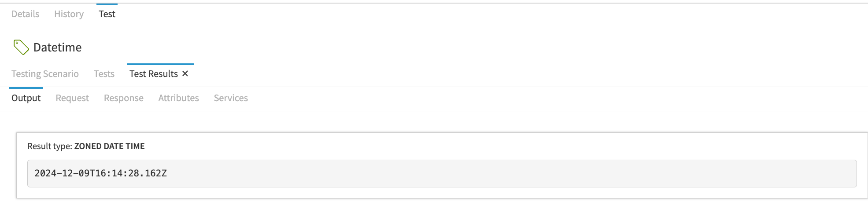Click the green tag icon beside Datetime
The height and width of the screenshot is (216, 868).
(21, 47)
